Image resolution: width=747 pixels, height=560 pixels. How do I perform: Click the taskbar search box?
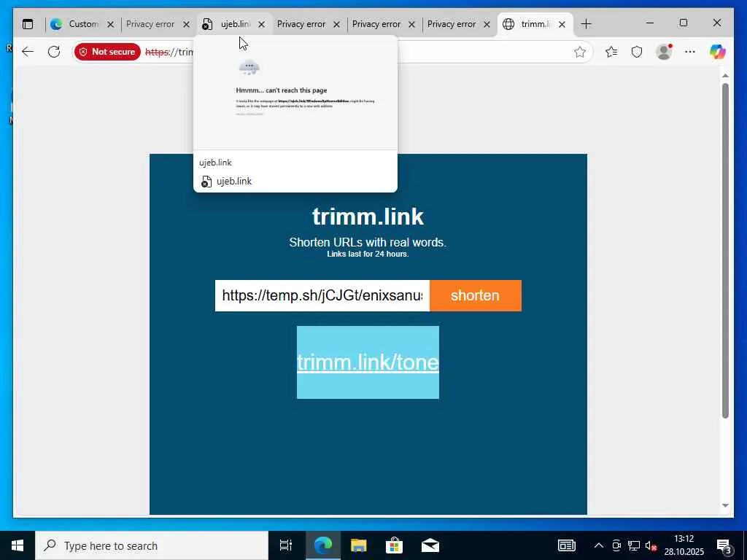tap(152, 545)
